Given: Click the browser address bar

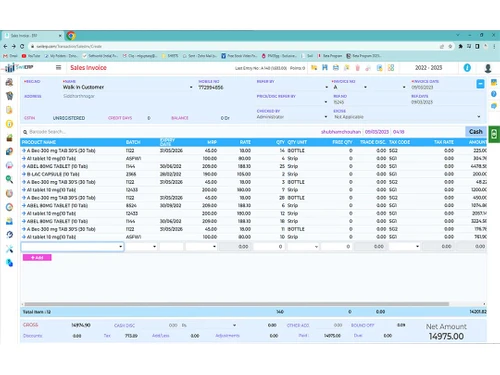Looking at the screenshot, I should pos(233,46).
